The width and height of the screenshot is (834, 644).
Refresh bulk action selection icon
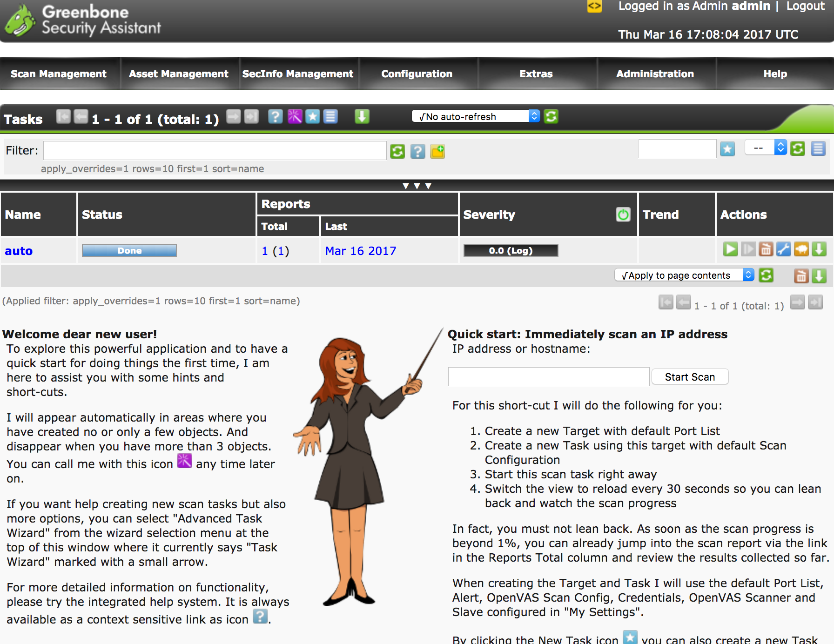(x=766, y=275)
